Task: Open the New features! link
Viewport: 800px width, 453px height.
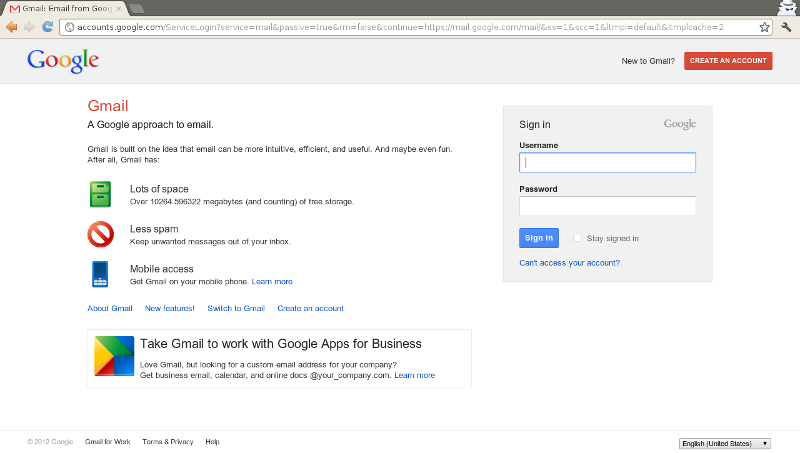Action: [169, 308]
